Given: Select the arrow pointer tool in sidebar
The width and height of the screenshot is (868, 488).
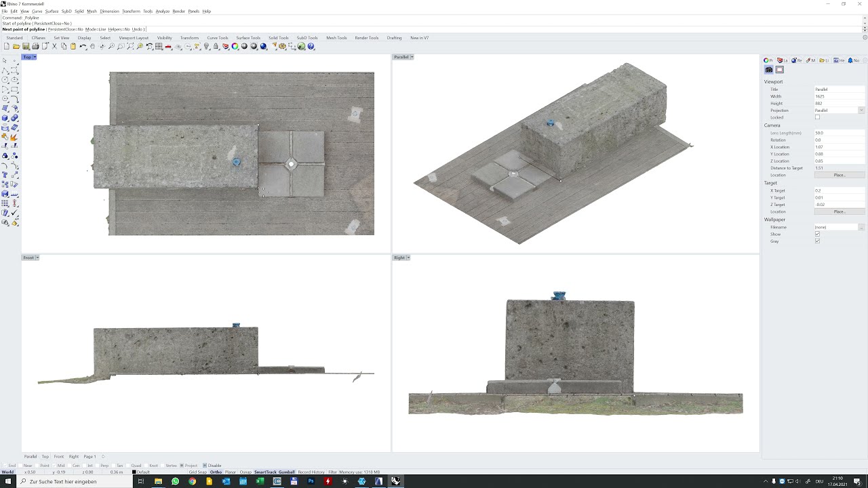Looking at the screenshot, I should (x=5, y=61).
